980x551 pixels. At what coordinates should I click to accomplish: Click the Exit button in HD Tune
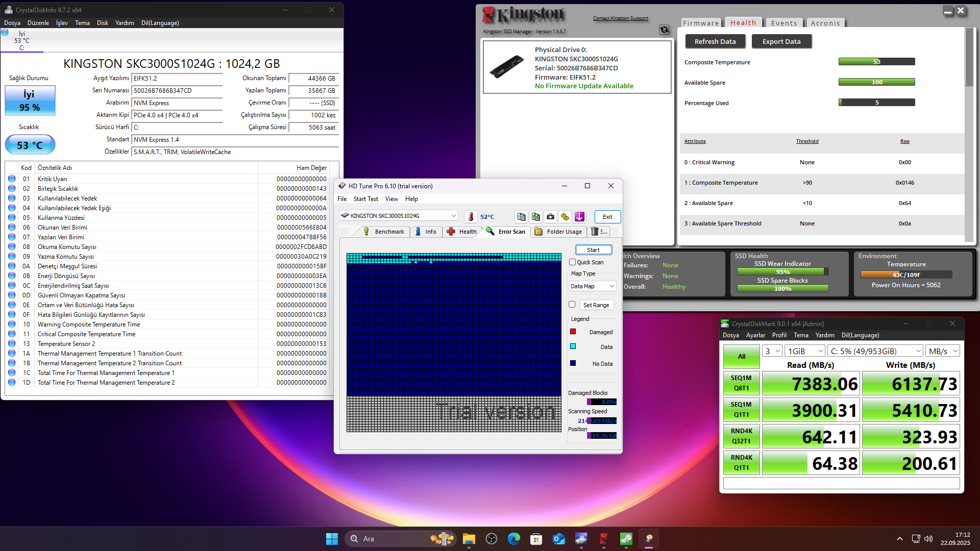607,217
